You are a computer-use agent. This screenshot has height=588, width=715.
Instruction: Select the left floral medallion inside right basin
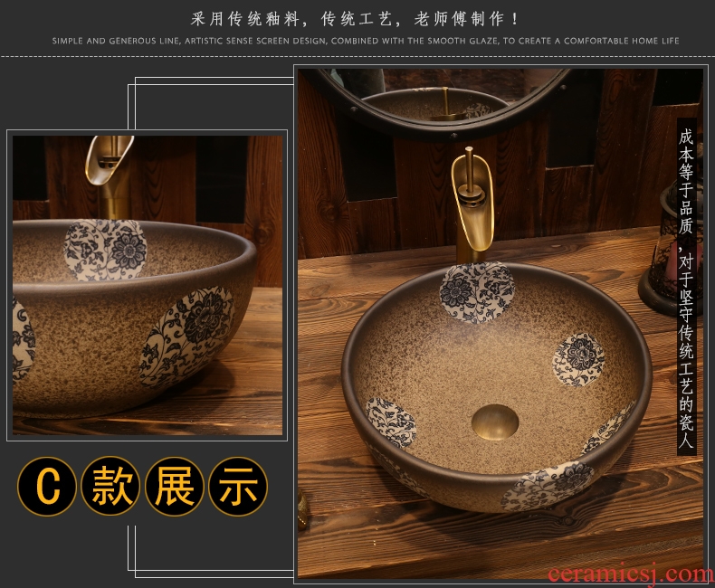tap(391, 421)
